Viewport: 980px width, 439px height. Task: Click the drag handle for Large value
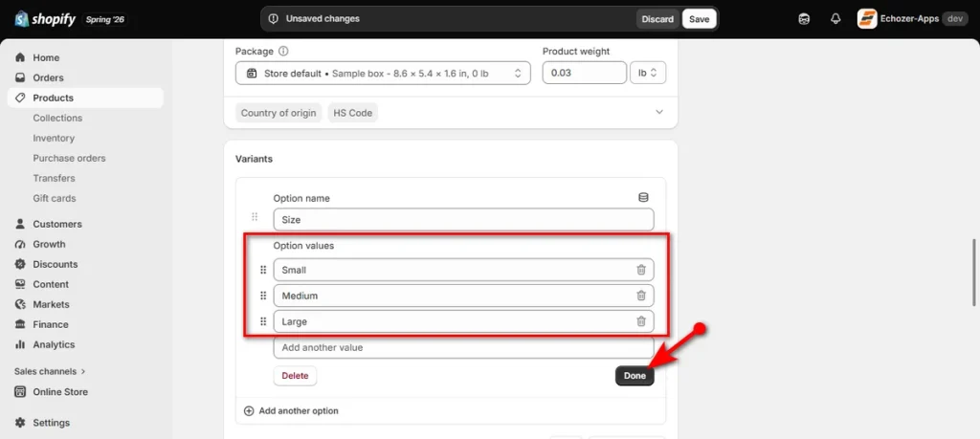point(263,321)
